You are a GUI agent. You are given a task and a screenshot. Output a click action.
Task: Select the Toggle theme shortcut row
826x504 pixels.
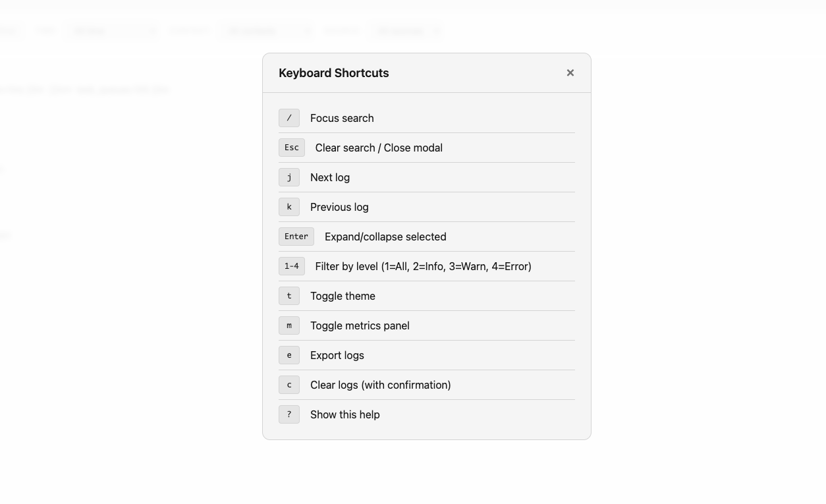point(427,296)
